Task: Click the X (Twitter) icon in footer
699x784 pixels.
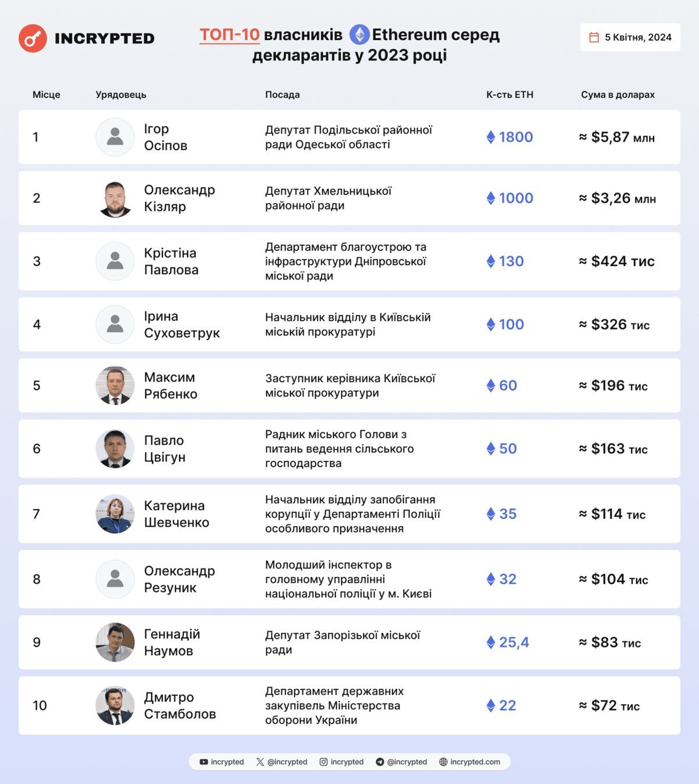Action: pyautogui.click(x=260, y=762)
